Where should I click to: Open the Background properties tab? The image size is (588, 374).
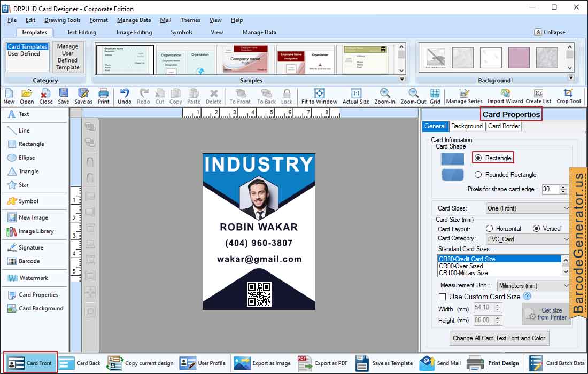(467, 126)
